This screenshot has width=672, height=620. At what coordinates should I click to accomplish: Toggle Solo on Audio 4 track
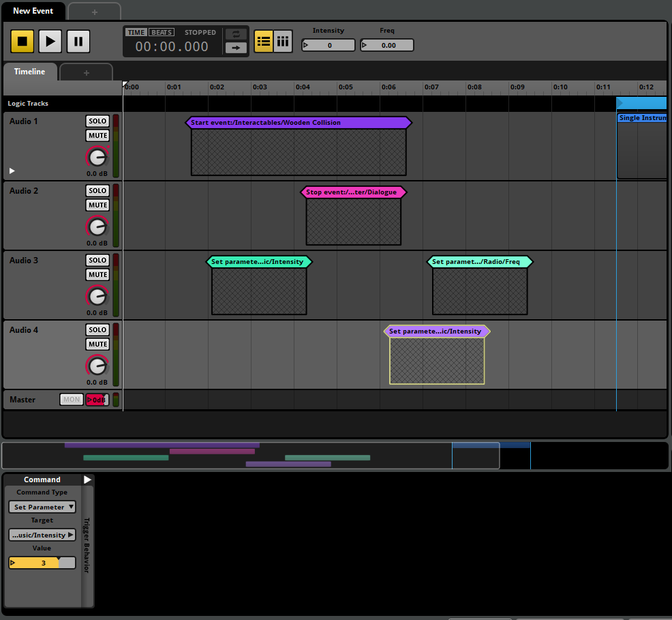(97, 330)
